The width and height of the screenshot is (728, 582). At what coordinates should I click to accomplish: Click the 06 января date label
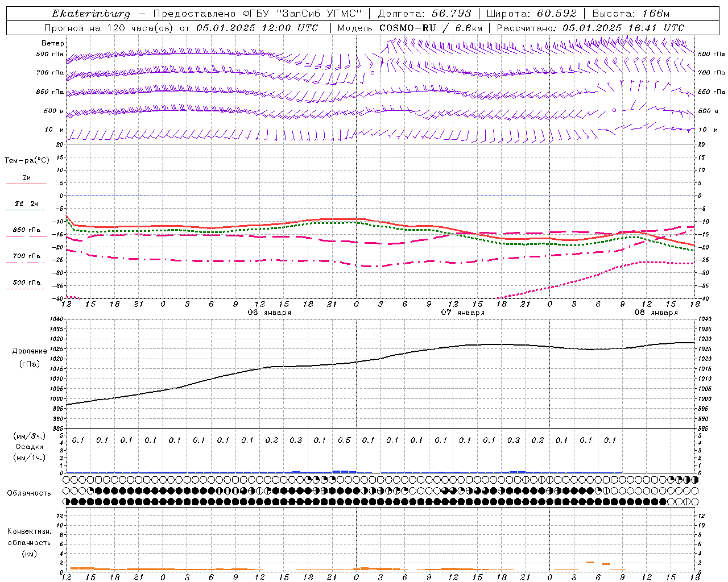click(269, 313)
